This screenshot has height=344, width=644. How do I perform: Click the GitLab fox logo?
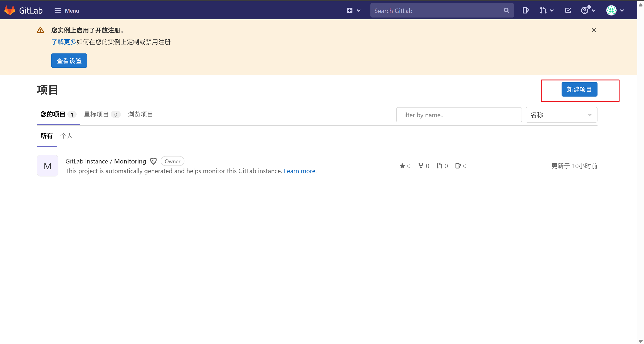pyautogui.click(x=10, y=10)
